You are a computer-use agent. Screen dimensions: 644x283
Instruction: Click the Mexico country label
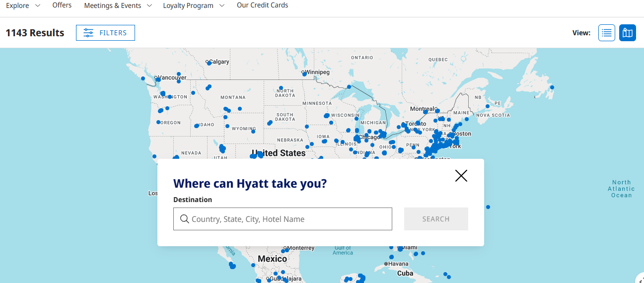(x=272, y=259)
